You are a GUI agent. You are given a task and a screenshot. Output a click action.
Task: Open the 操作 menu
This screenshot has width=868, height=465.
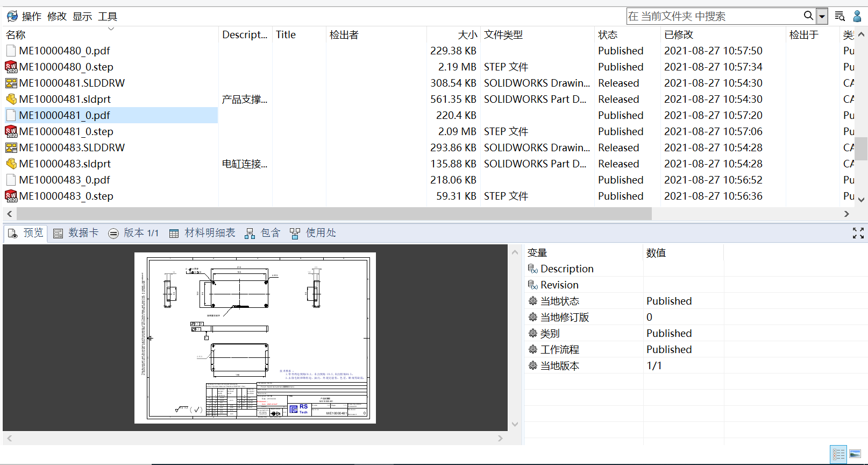click(32, 16)
